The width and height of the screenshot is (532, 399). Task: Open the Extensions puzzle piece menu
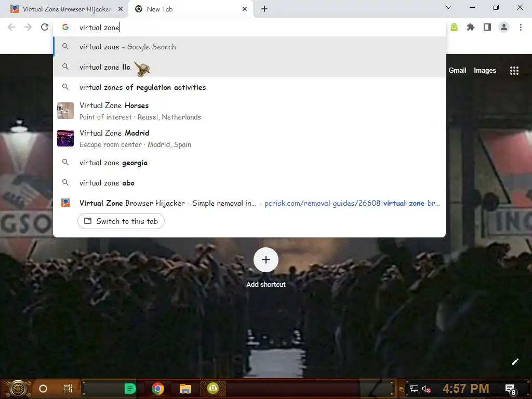click(x=470, y=27)
